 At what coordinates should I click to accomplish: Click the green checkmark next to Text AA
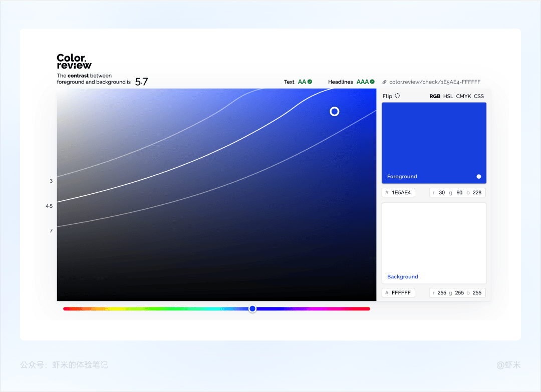(x=310, y=82)
